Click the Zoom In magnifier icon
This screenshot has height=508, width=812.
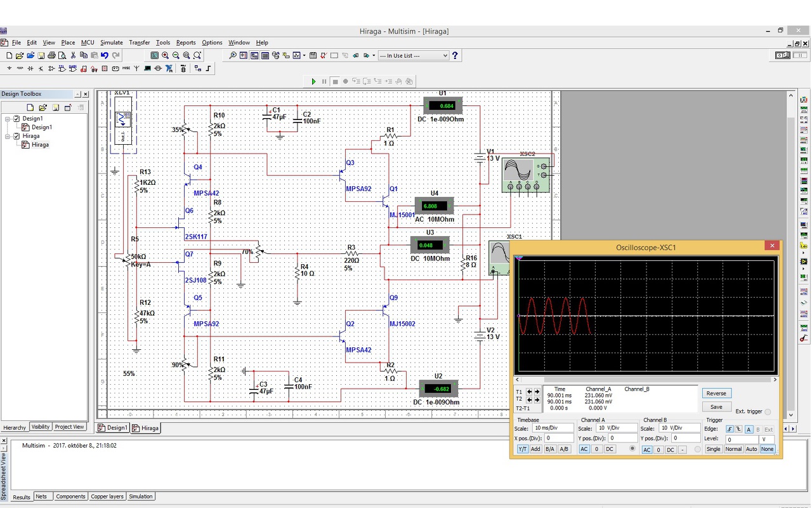coord(165,56)
